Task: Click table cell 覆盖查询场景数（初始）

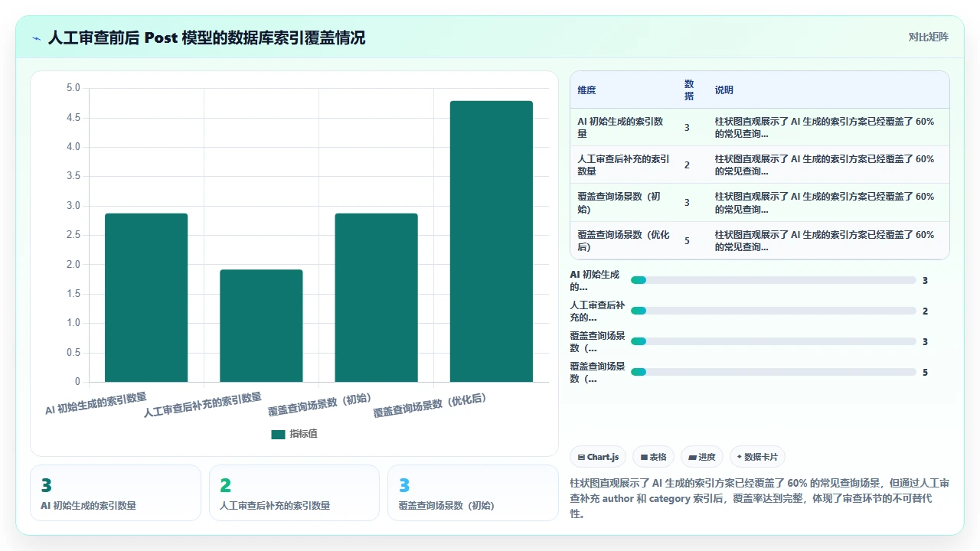Action: pos(624,203)
